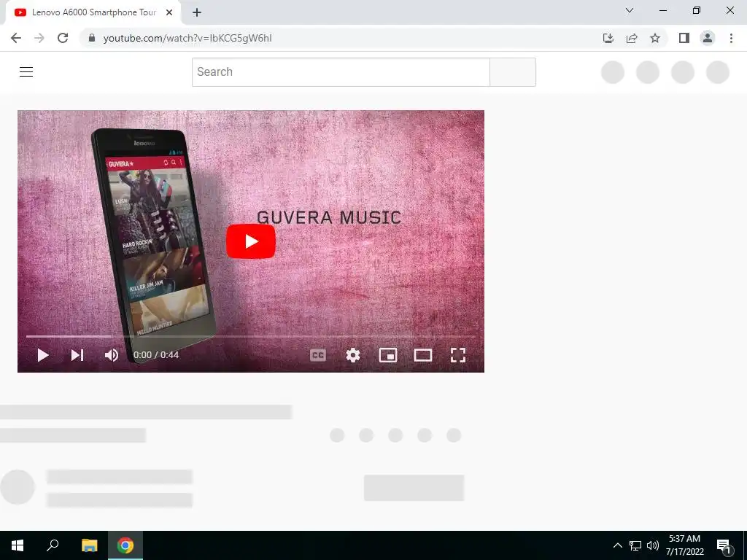
Task: Install app using address bar icon
Action: (x=608, y=38)
